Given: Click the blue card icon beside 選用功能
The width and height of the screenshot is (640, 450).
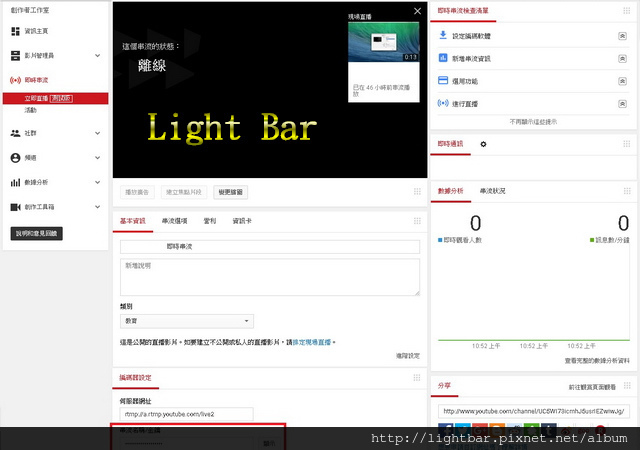Looking at the screenshot, I should (x=443, y=80).
